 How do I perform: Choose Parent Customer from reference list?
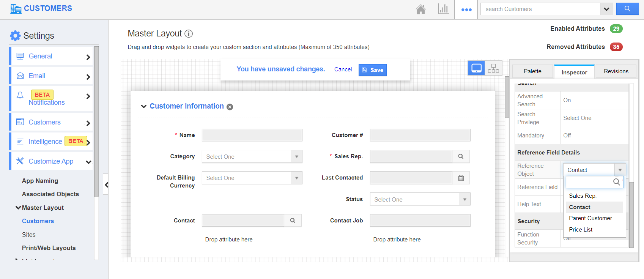590,218
